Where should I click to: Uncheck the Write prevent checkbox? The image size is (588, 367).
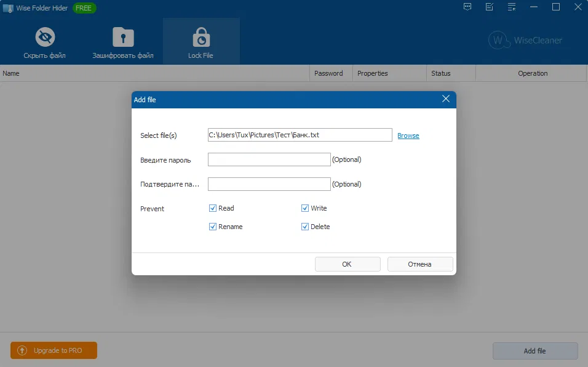pyautogui.click(x=305, y=208)
